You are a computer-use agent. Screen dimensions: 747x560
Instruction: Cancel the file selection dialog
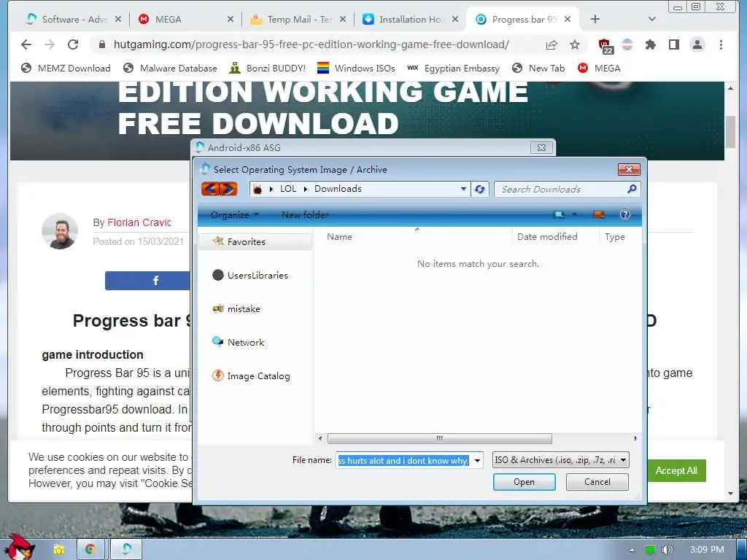[x=597, y=482]
